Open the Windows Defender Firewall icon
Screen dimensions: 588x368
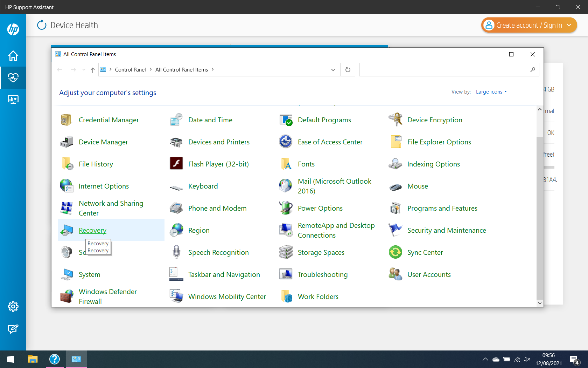coord(66,297)
